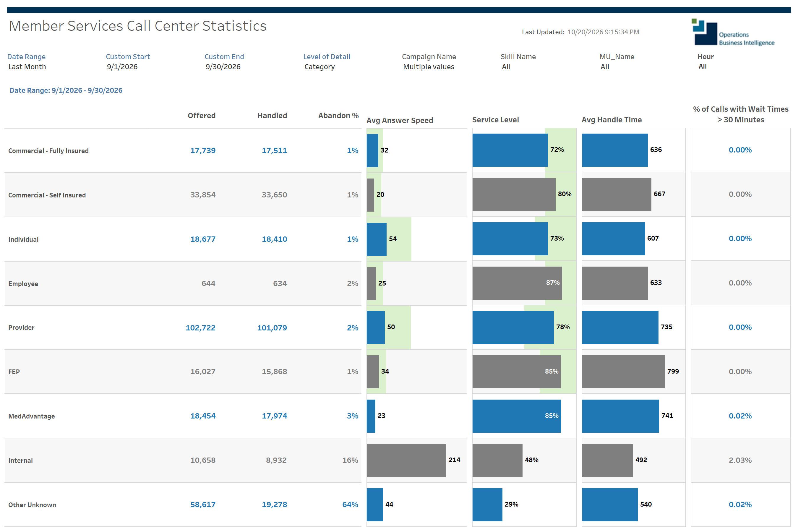Viewport: 798px width, 532px height.
Task: Open the MU_Name filter set to All
Action: click(x=605, y=67)
